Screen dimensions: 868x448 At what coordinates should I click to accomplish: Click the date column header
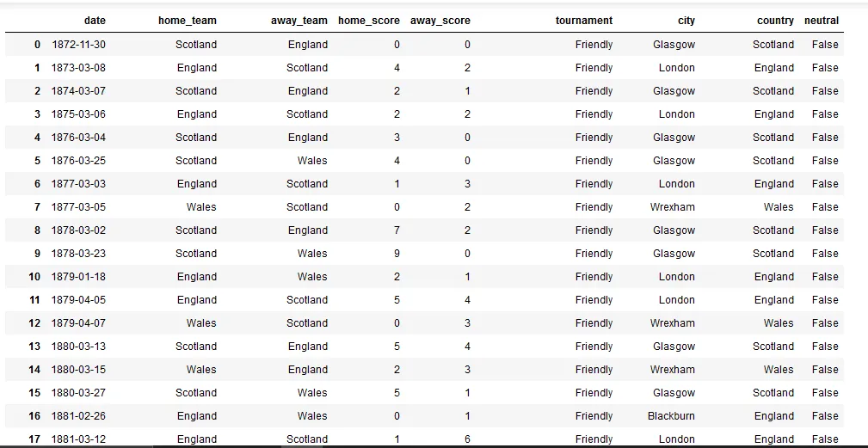click(95, 21)
